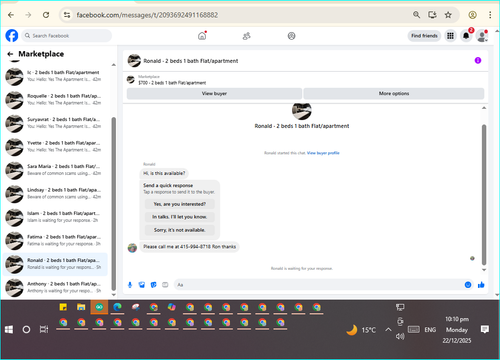Open conversation with Suryavrat
Viewport: 500px width, 360px height.
click(55, 123)
